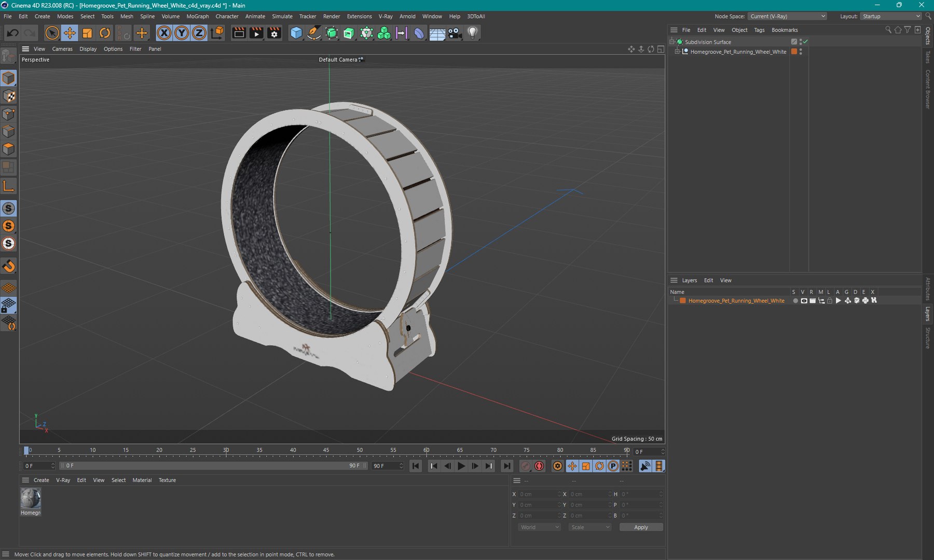The image size is (934, 560).
Task: Play the animation forward
Action: pos(461,466)
